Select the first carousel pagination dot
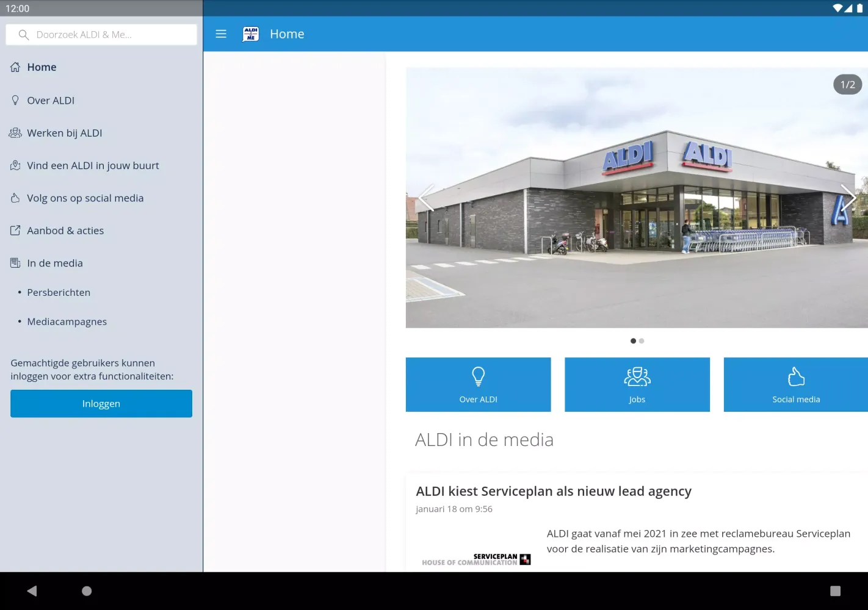This screenshot has height=610, width=868. coord(633,341)
